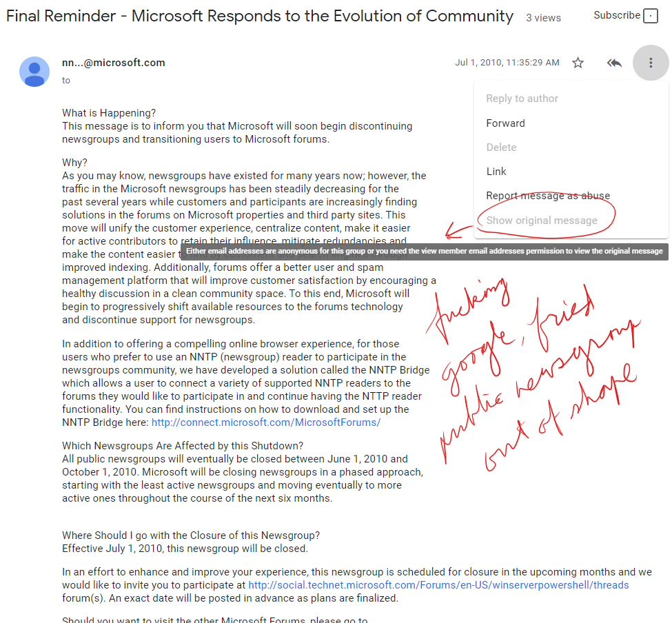This screenshot has width=672, height=623.
Task: Click the sender avatar icon
Action: point(34,72)
